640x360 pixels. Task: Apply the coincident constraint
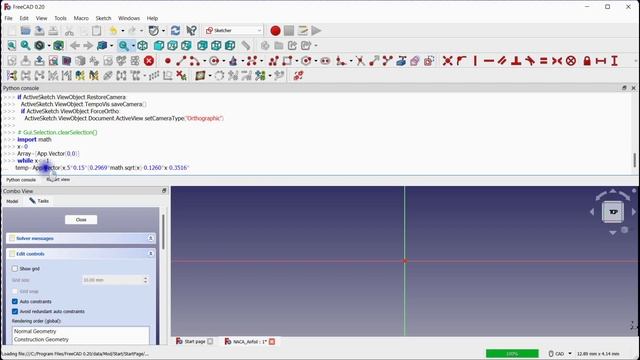(448, 61)
